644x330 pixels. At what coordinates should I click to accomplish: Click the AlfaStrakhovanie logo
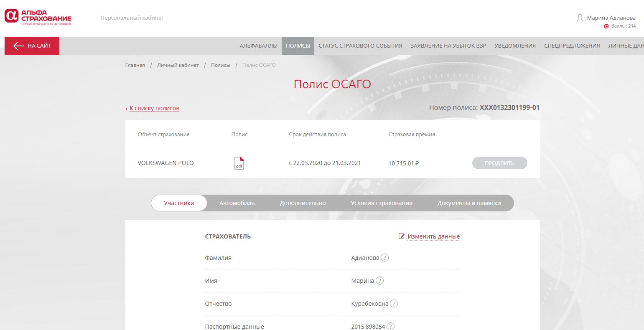point(38,18)
